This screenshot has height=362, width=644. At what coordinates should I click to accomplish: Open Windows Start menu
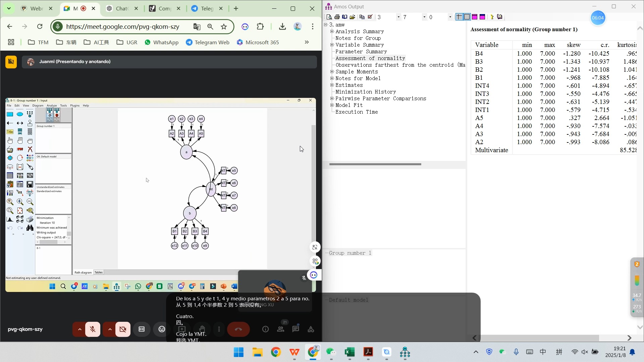tap(238, 352)
